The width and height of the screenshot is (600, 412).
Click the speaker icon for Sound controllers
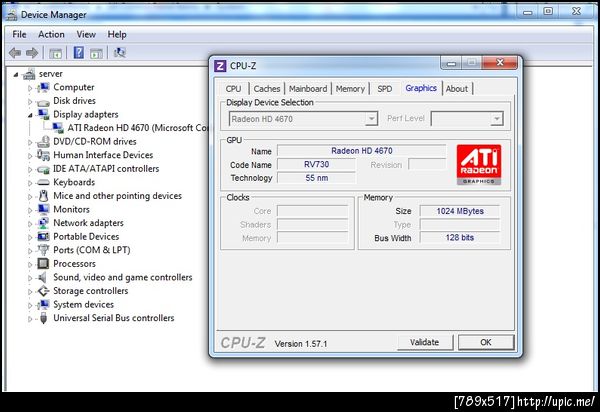click(42, 277)
